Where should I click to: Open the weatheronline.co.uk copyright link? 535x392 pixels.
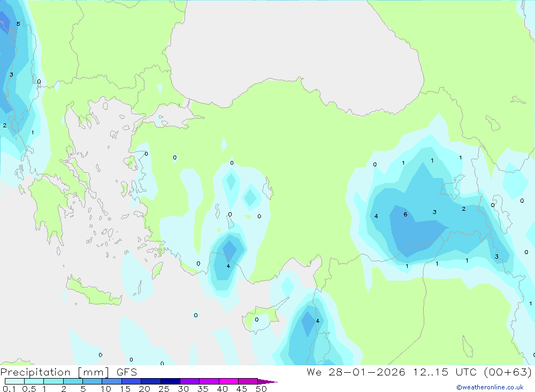coord(490,387)
